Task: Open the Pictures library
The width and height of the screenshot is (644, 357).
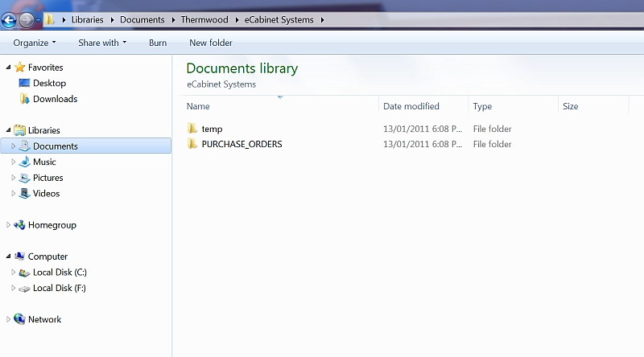Action: coord(47,178)
